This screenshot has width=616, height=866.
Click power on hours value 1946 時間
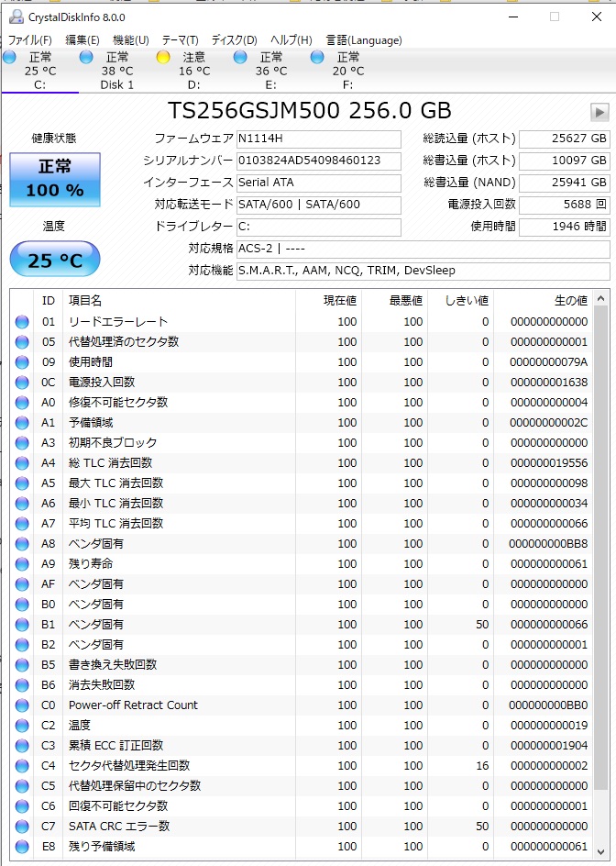[x=564, y=227]
